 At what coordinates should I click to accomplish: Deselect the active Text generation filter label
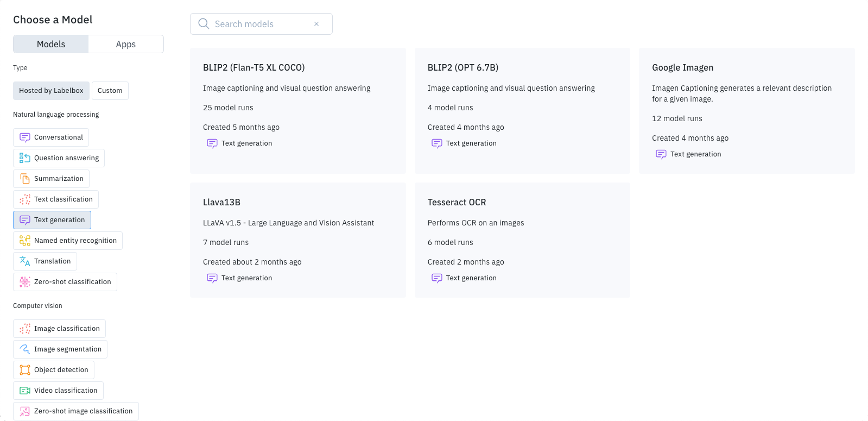coord(60,220)
